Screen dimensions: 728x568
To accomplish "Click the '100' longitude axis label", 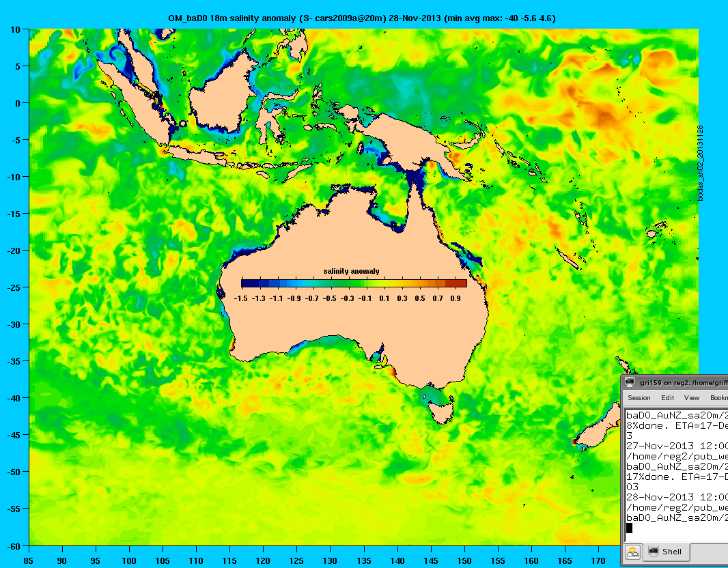I will pyautogui.click(x=128, y=560).
